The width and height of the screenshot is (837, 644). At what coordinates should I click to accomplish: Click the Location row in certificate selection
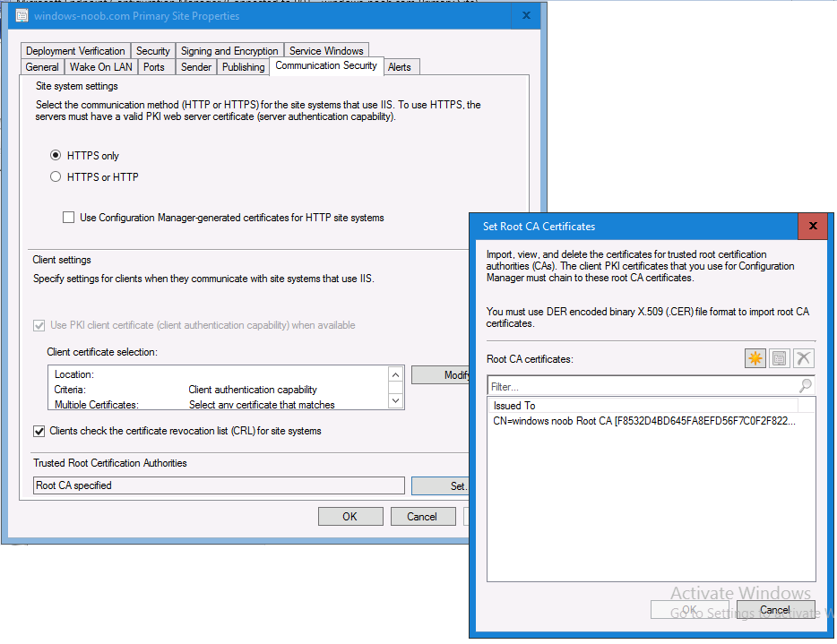(x=219, y=374)
